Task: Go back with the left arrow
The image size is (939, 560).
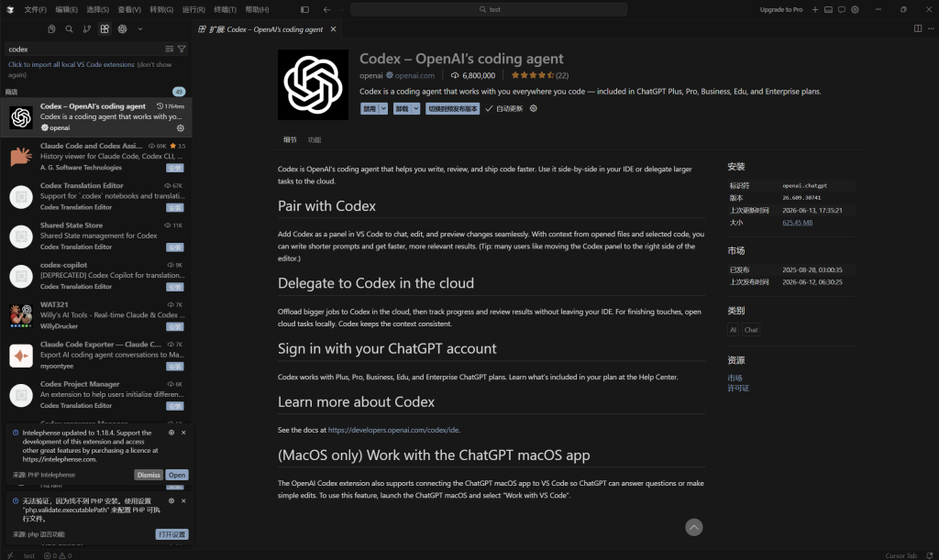Action: tap(326, 9)
